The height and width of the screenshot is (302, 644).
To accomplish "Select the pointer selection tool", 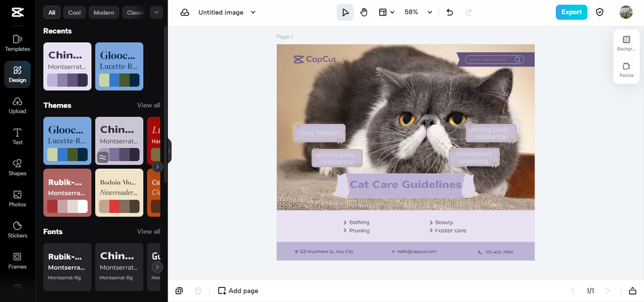I will pos(345,12).
